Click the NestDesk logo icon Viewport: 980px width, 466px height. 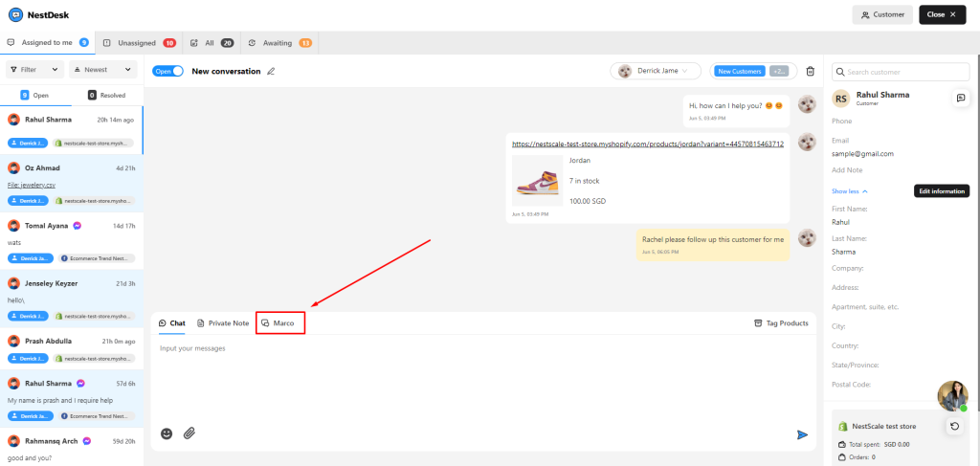click(15, 14)
